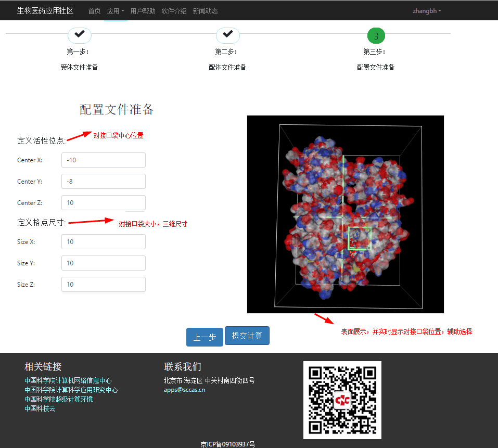Select the 3D protein surface viewer
The height and width of the screenshot is (448, 498).
[345, 214]
